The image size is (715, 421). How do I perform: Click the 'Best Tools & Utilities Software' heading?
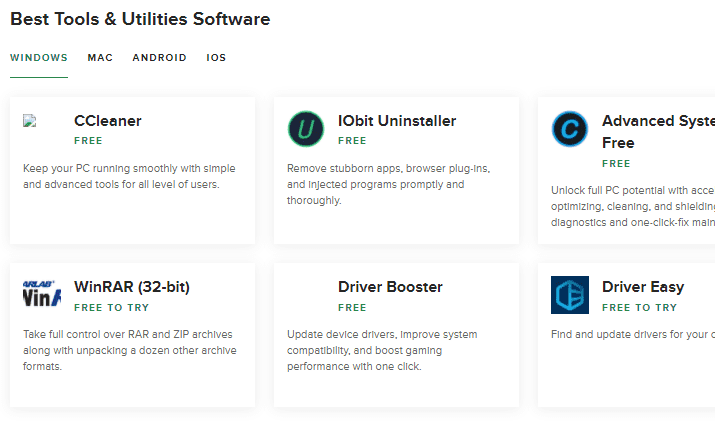[x=140, y=19]
